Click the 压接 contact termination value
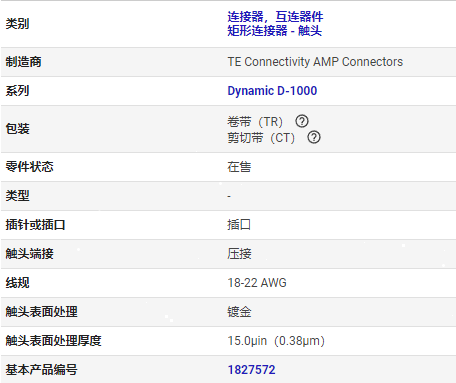 (239, 254)
